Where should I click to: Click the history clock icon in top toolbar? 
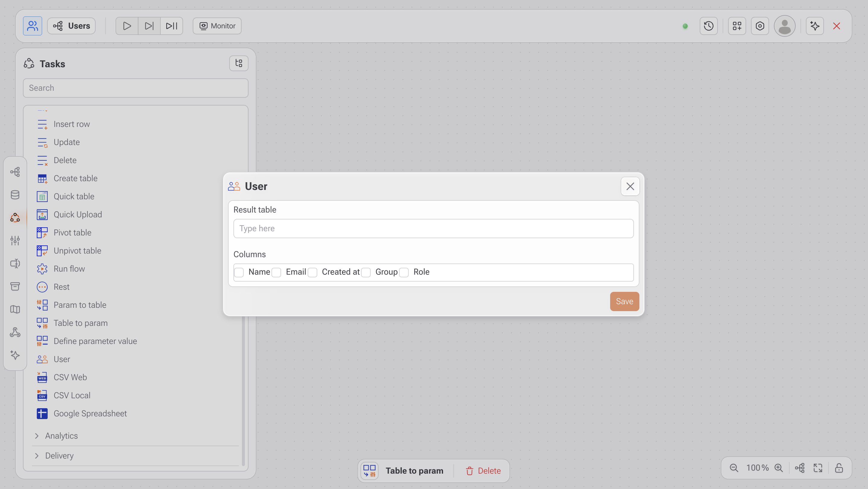[x=708, y=26]
